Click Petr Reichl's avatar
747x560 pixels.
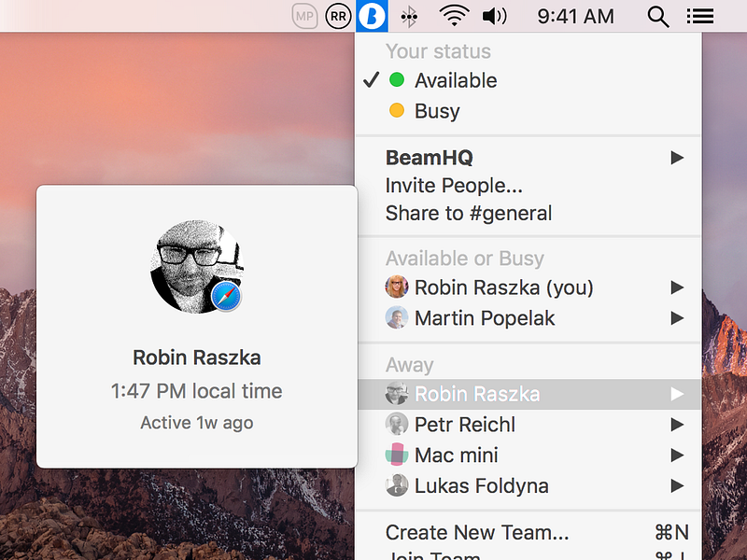[x=396, y=424]
